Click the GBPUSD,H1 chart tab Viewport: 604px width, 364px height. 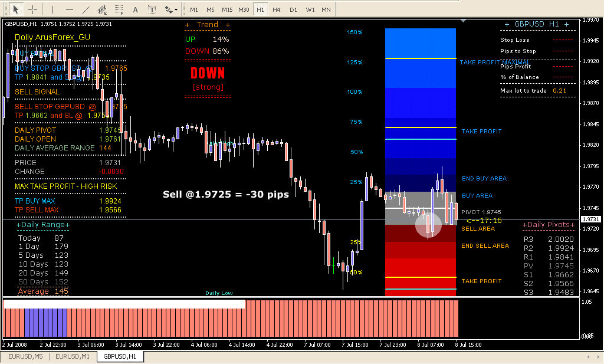click(120, 356)
